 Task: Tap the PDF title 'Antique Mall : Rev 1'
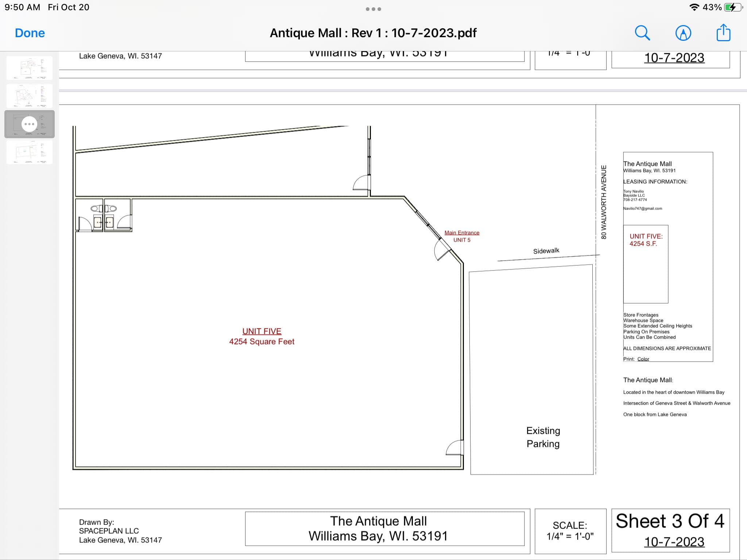(x=373, y=33)
